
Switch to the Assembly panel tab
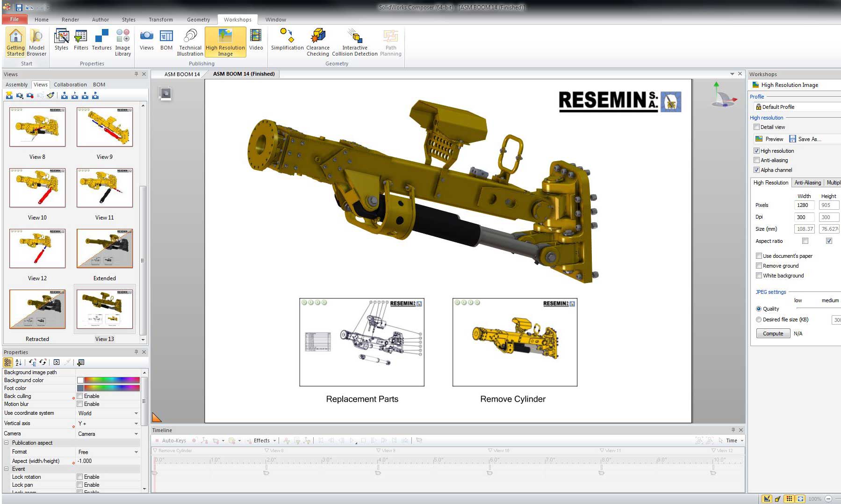coord(17,85)
